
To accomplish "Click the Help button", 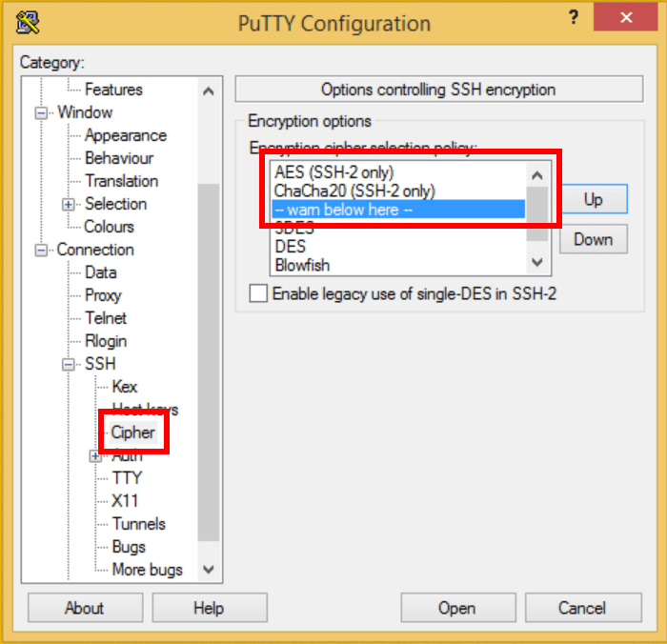I will [x=210, y=608].
